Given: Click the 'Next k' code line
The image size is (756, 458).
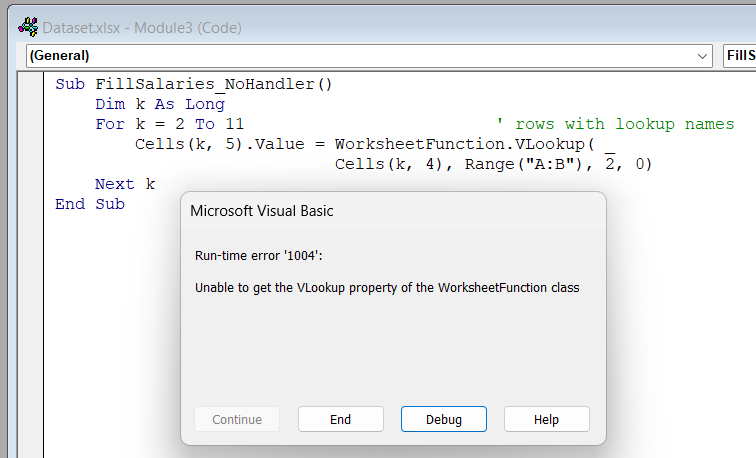Looking at the screenshot, I should 125,184.
